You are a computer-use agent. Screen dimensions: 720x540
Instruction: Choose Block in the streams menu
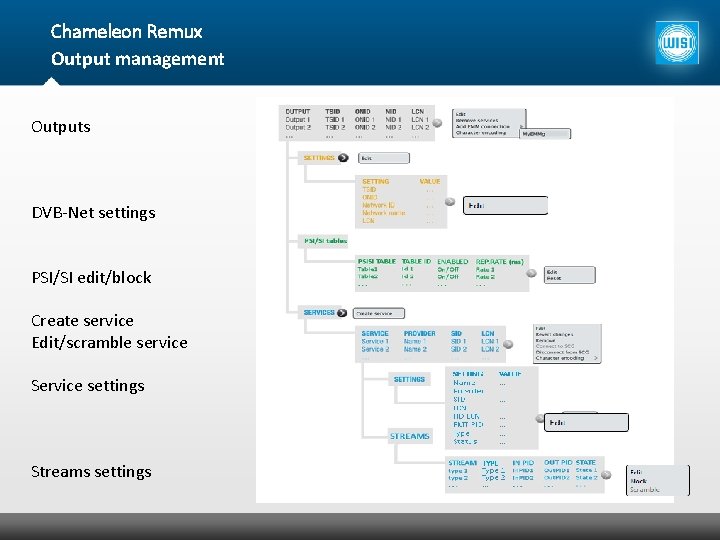(x=638, y=481)
